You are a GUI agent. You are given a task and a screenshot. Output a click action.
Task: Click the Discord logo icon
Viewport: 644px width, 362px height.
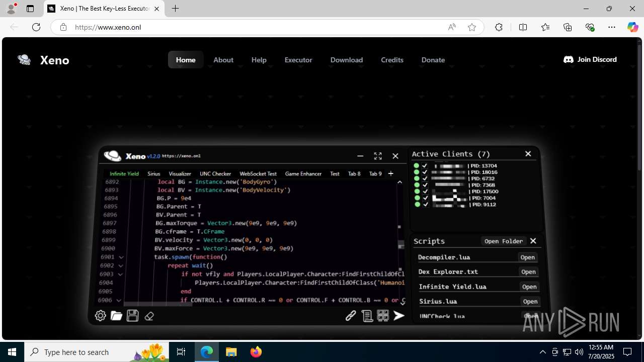click(569, 59)
